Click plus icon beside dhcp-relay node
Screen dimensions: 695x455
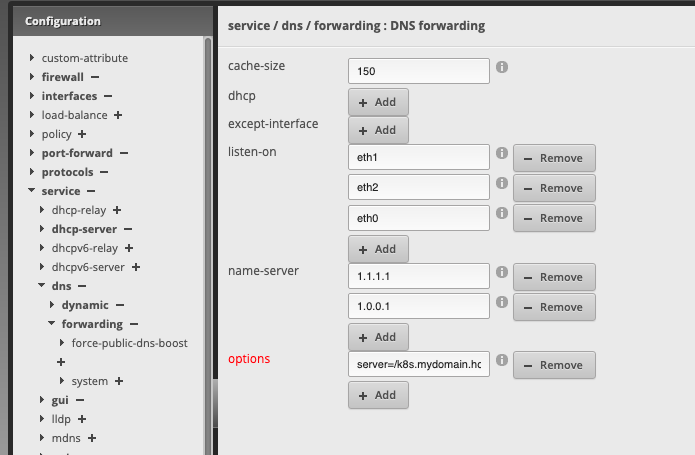pyautogui.click(x=117, y=210)
